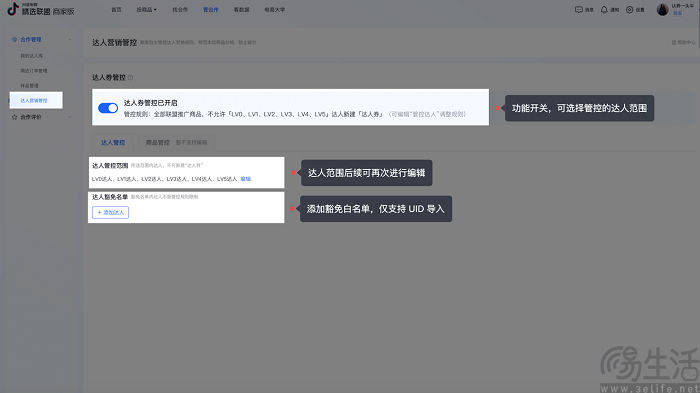Open 我的达人库 in the sidebar
Screen dimensions: 700x393
coord(32,56)
